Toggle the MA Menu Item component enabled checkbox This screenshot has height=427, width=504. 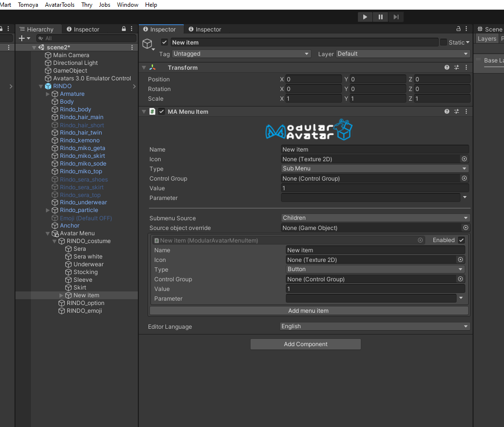(162, 111)
